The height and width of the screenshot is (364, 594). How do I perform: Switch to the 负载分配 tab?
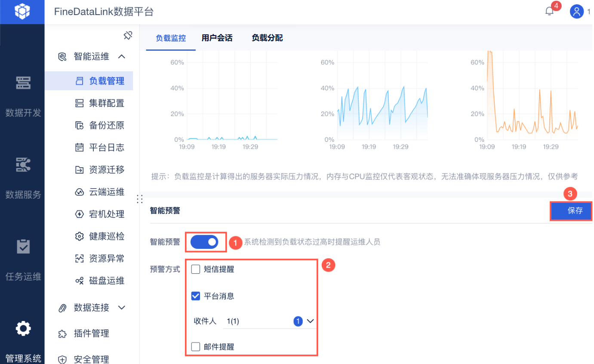267,38
